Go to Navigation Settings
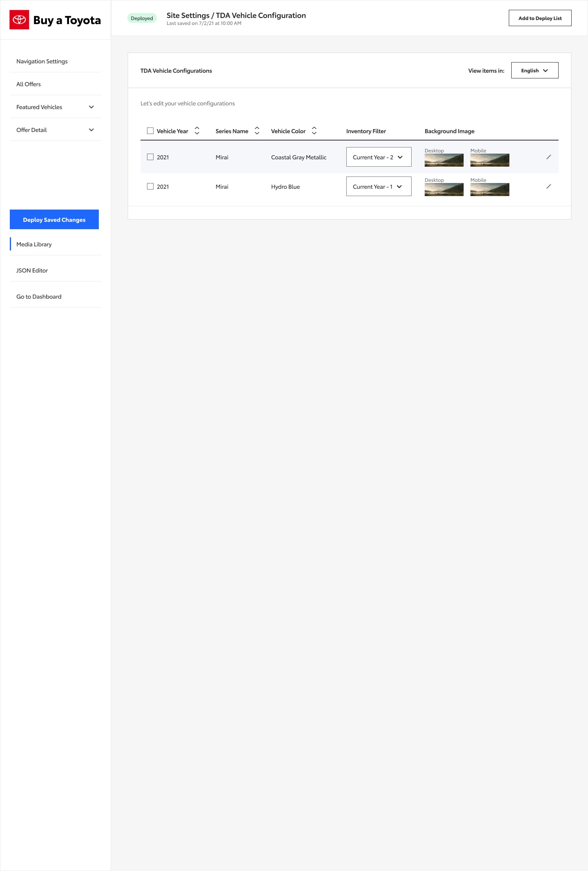The height and width of the screenshot is (871, 588). pos(42,61)
